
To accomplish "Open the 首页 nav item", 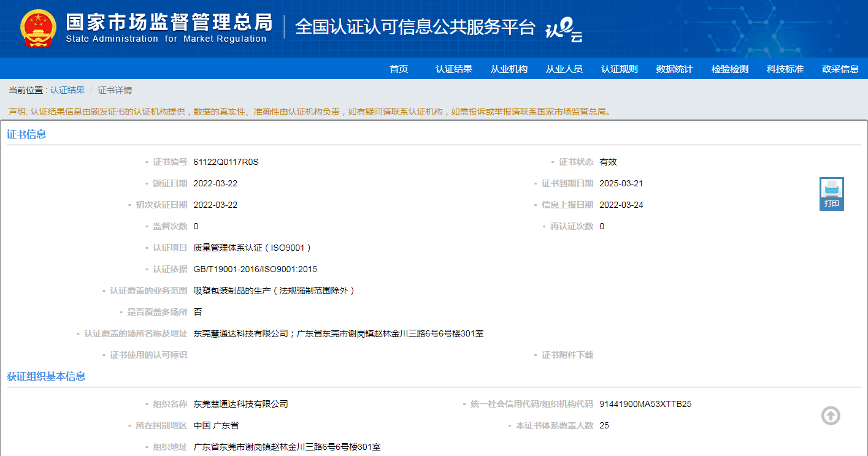I will [399, 69].
